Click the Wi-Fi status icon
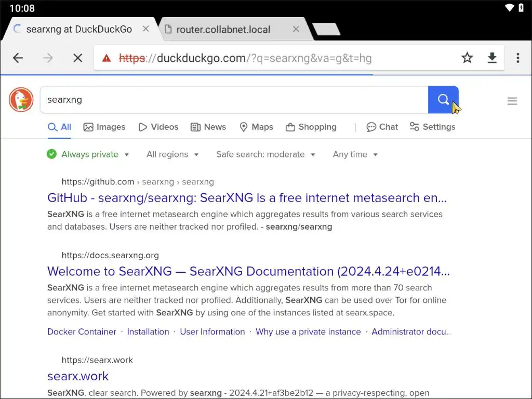Viewport: 532px width, 399px height. tap(509, 8)
